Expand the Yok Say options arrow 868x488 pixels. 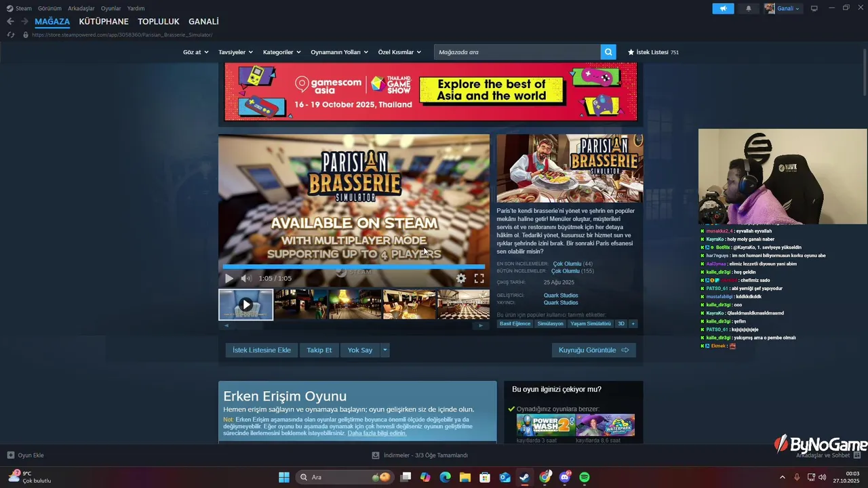pos(384,350)
